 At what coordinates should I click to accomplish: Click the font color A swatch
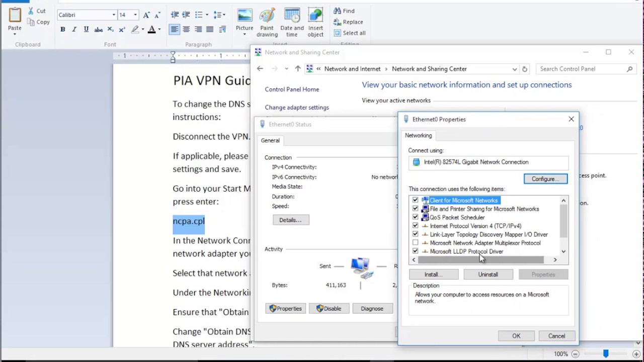151,30
